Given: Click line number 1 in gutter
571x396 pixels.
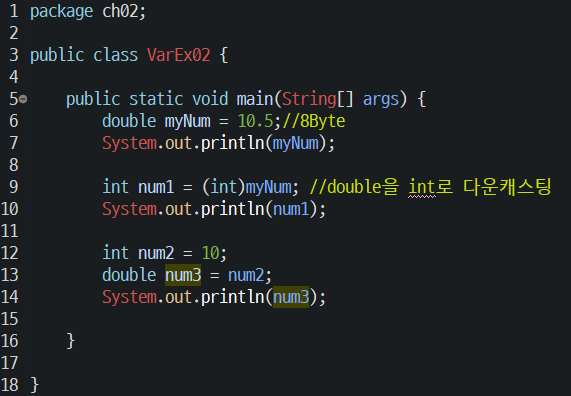Looking at the screenshot, I should click(x=13, y=11).
